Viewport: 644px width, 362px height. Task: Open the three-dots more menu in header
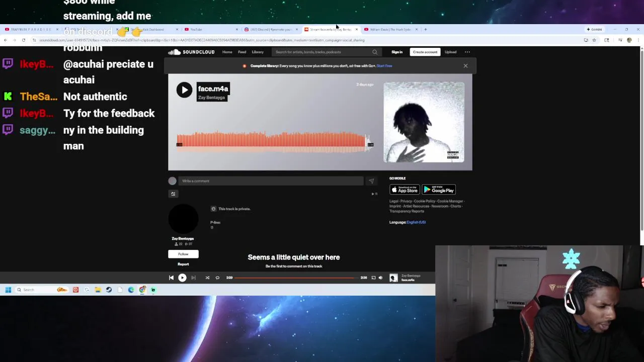467,52
